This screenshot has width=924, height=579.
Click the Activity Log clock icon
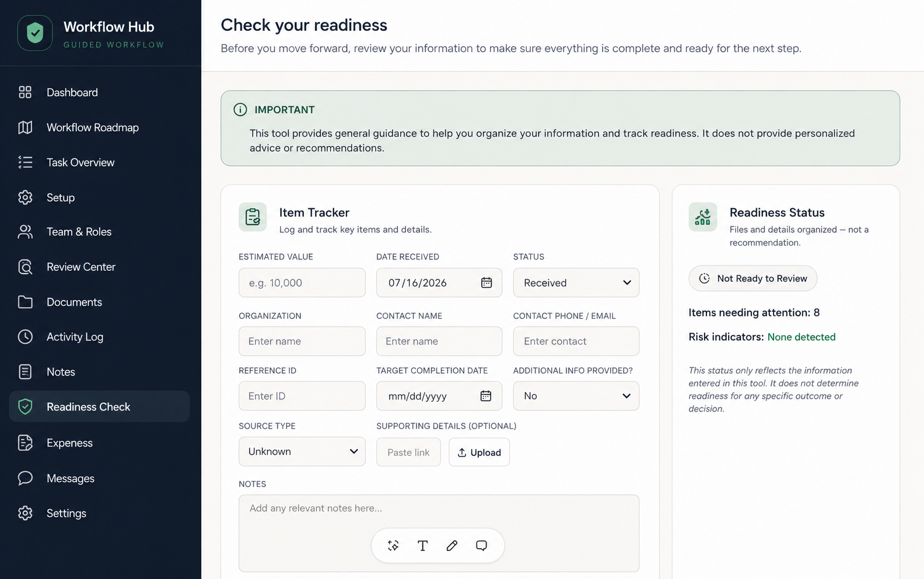25,336
